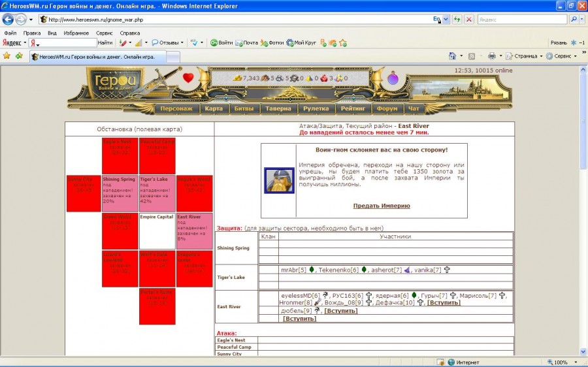Click the browser Forward arrow button
Image resolution: width=588 pixels, height=367 pixels.
[21, 20]
